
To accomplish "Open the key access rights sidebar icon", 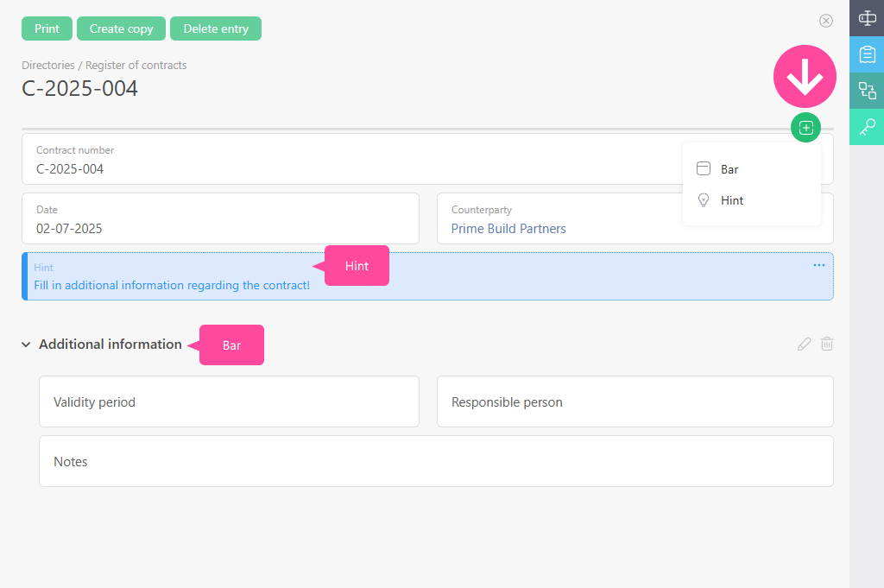I will coord(867,127).
